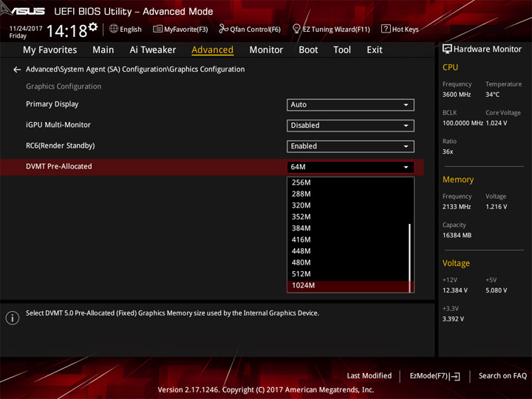Select the Advanced tab
532x399 pixels.
212,50
